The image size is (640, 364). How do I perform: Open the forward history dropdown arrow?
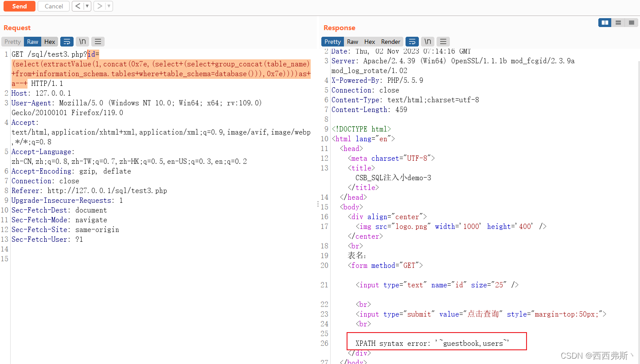coord(109,6)
